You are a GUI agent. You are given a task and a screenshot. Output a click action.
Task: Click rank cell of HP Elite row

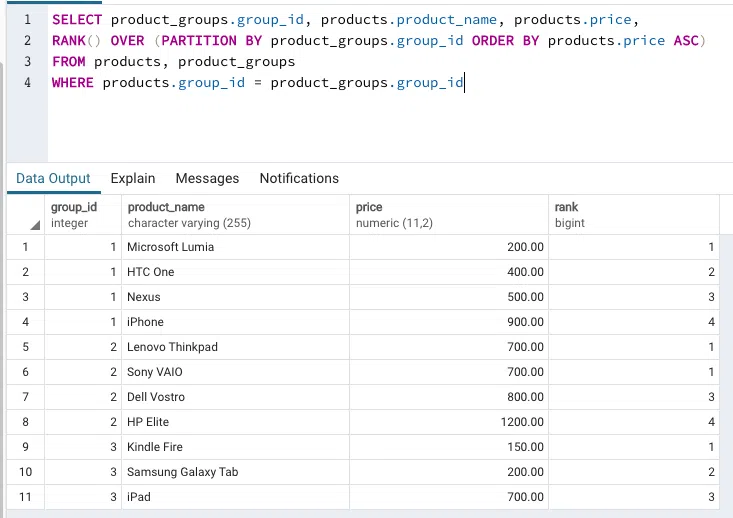pos(633,422)
